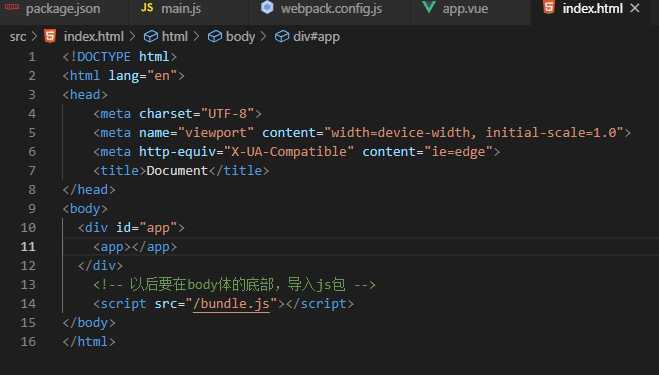Image resolution: width=659 pixels, height=375 pixels.
Task: Click the cube icon beside body breadcrumb
Action: tap(215, 37)
